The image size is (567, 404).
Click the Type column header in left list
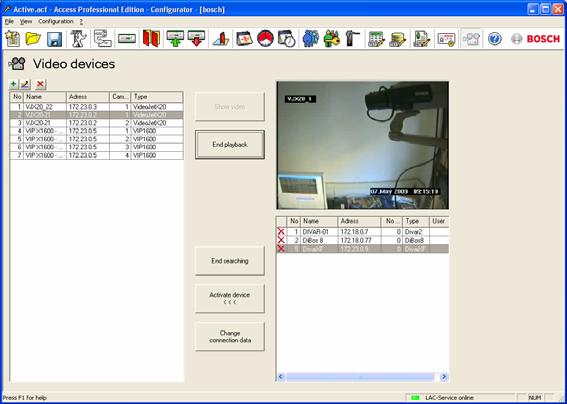coord(157,97)
